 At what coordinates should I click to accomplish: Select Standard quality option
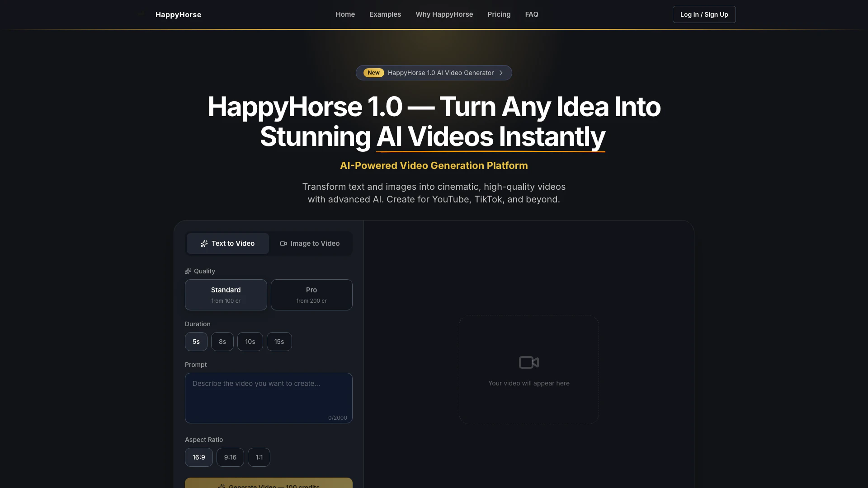(x=226, y=295)
